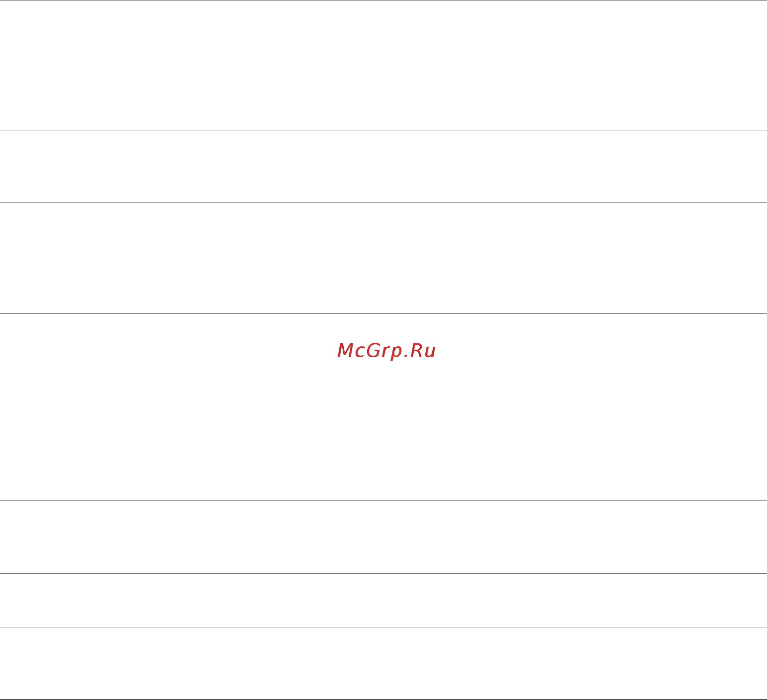Select the first blank table row
767x700 pixels.
pos(383,65)
